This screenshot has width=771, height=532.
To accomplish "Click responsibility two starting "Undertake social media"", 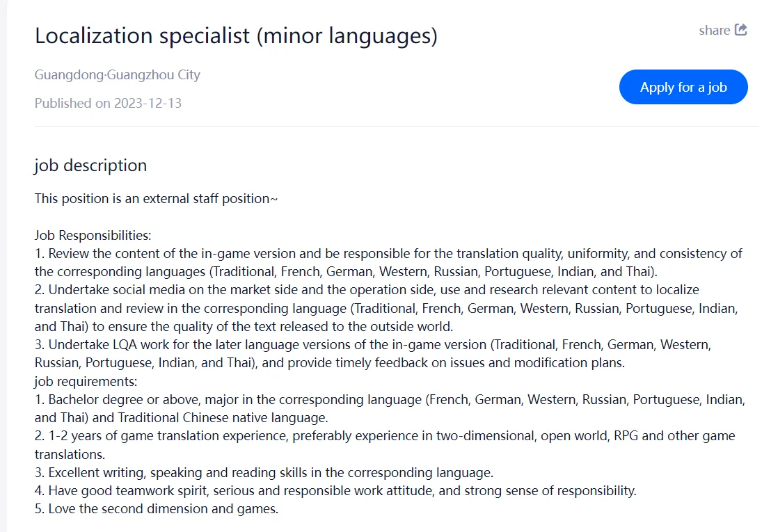I will pyautogui.click(x=386, y=308).
